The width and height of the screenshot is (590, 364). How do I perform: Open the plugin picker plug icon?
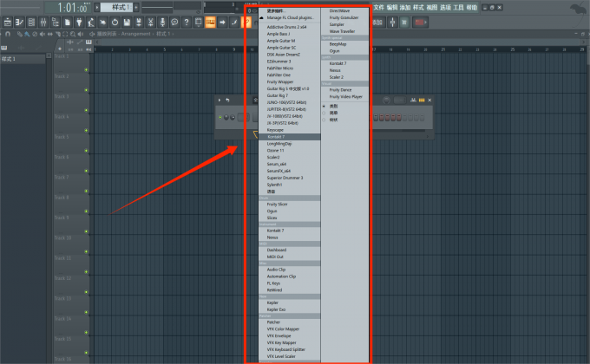(79, 23)
